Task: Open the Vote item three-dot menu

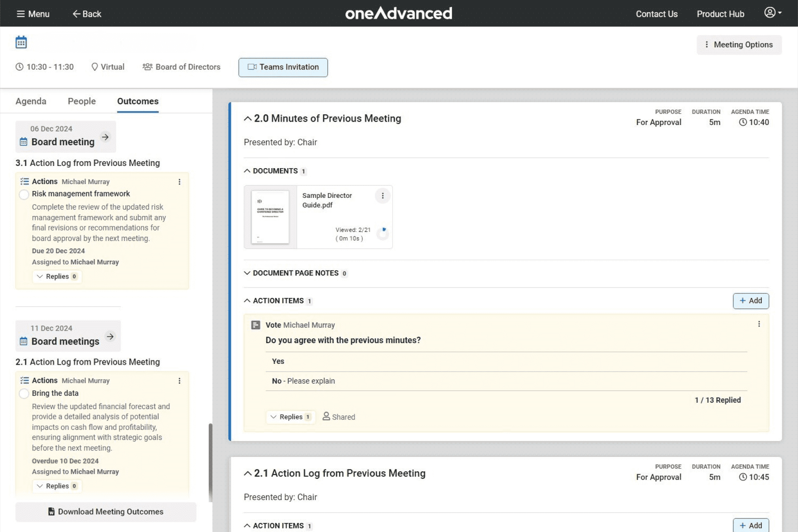Action: 759,324
